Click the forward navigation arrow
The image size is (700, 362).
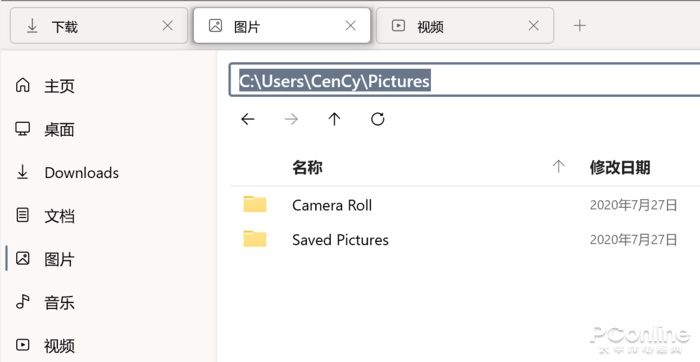pyautogui.click(x=291, y=119)
